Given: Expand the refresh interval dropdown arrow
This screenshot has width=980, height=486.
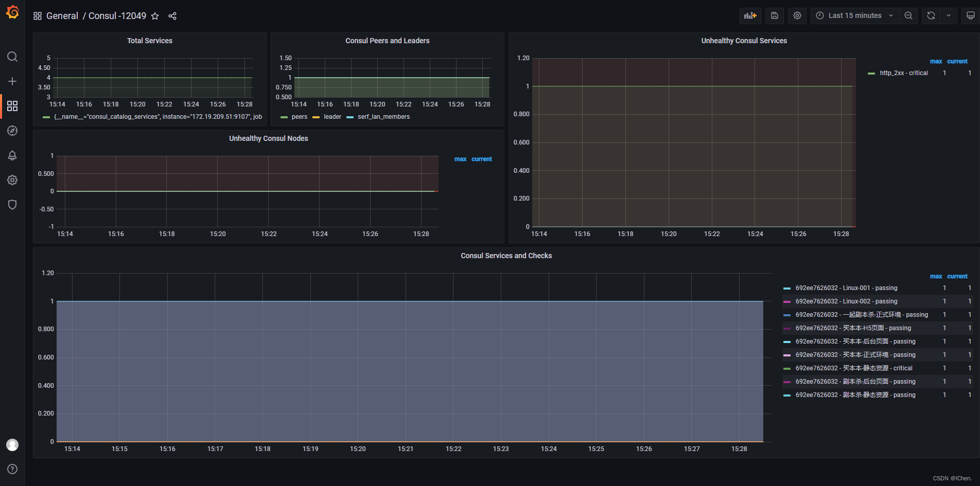Looking at the screenshot, I should pos(949,15).
